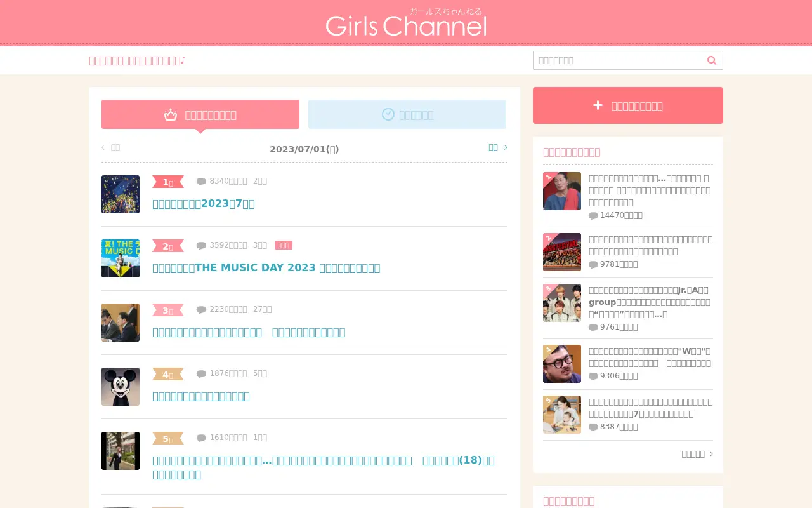Click the pink tagline text below the header
This screenshot has width=812, height=508.
click(x=137, y=60)
